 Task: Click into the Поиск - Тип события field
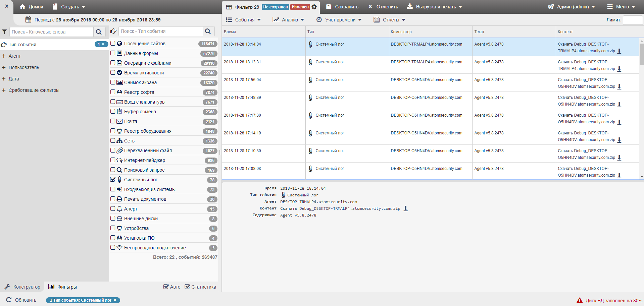161,31
